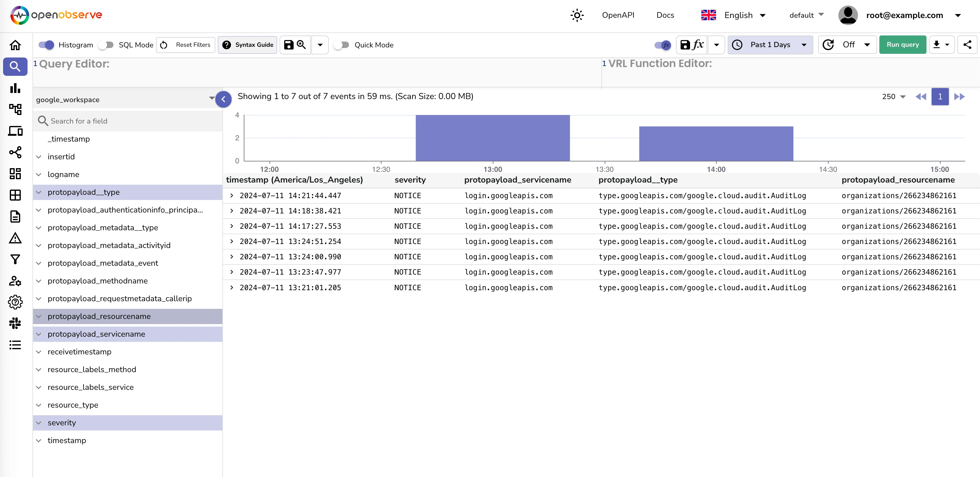Open the Past 1 Days time range dropdown

coord(770,44)
